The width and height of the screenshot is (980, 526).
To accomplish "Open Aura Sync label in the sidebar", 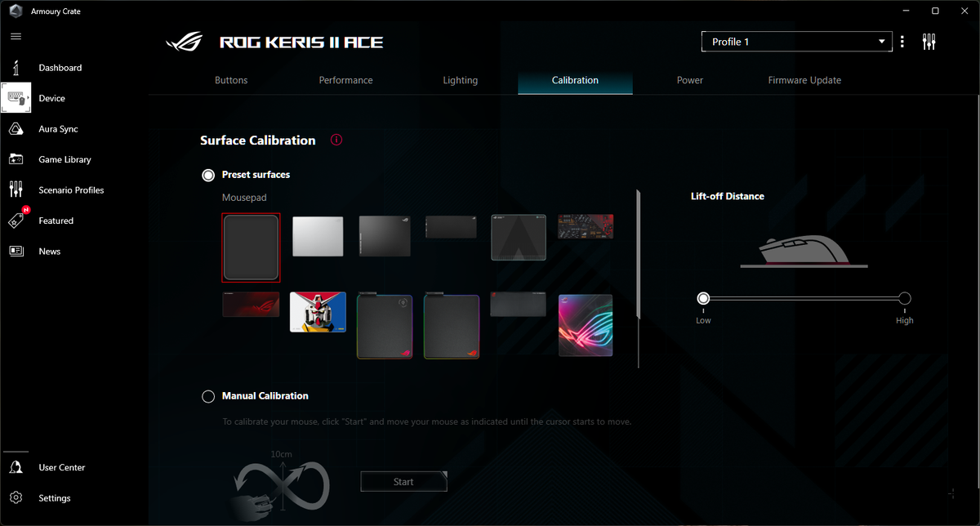I will [x=58, y=129].
